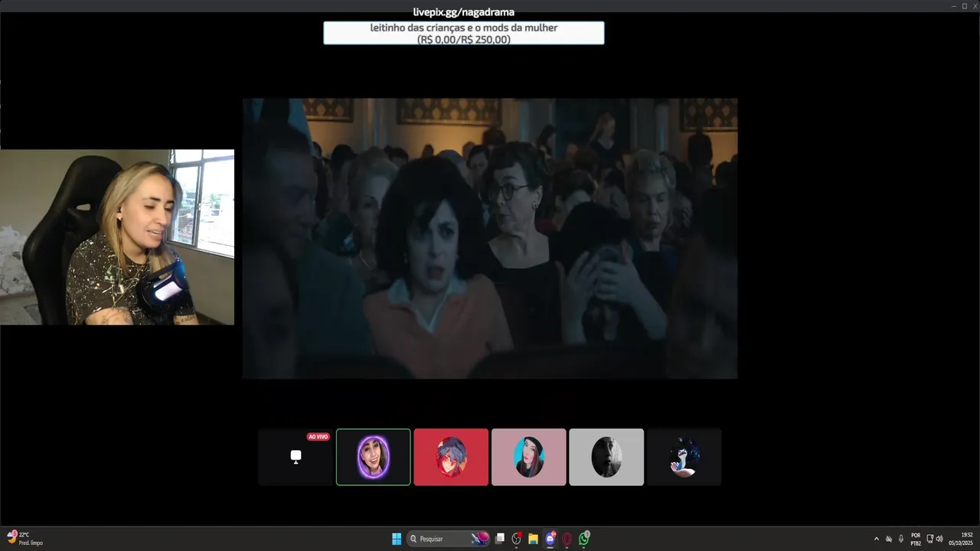Screen dimensions: 980x551
Task: Select the AO VIVO live stream tile
Action: coord(296,457)
